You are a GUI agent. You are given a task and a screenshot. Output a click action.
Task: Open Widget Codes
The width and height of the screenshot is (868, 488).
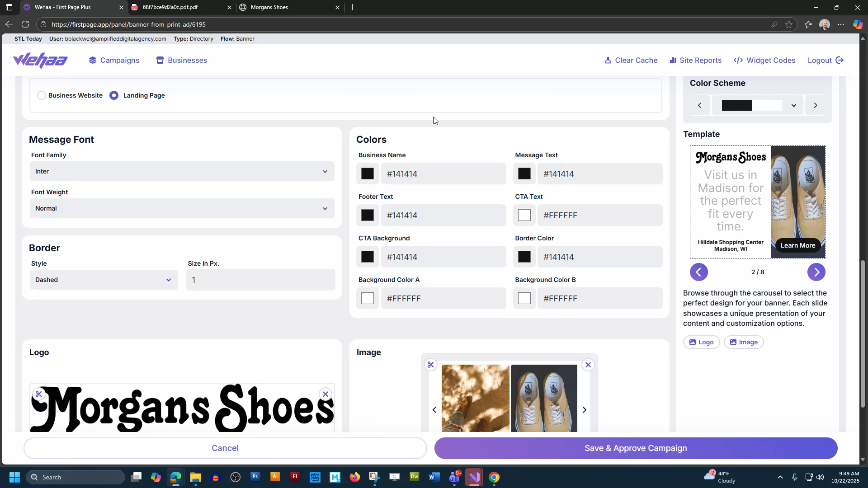(x=764, y=60)
